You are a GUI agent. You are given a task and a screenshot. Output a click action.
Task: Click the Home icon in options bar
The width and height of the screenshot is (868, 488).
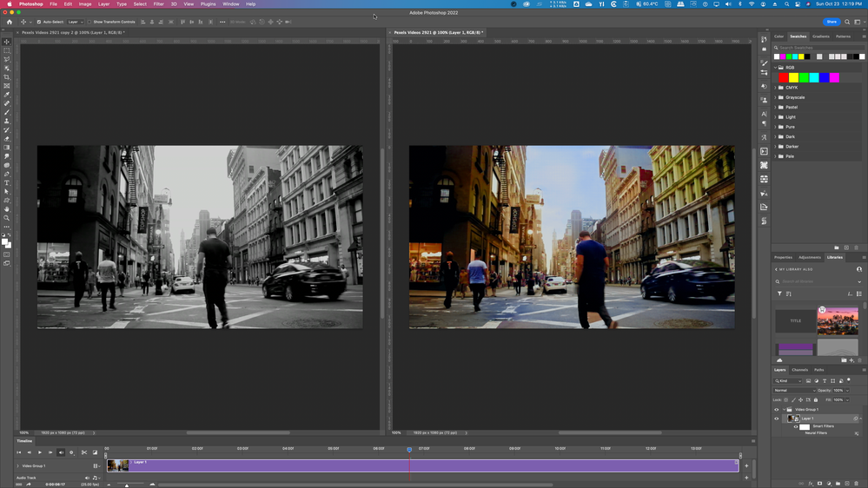pos(10,22)
